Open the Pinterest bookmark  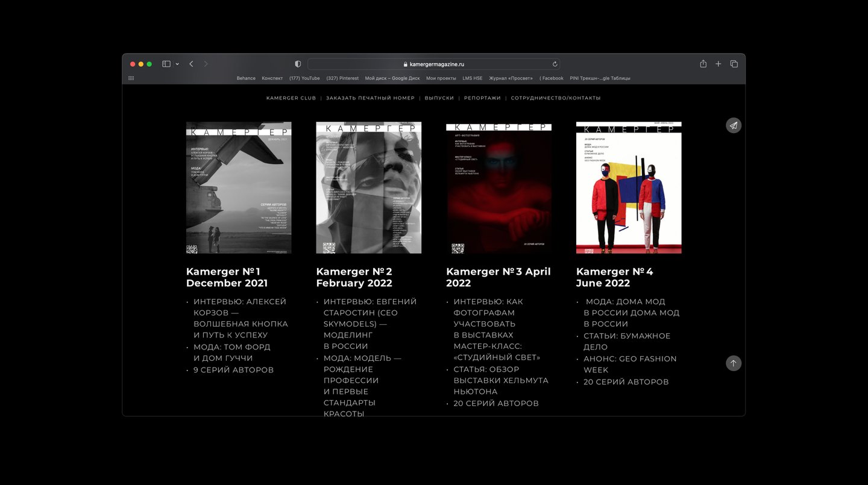[342, 78]
